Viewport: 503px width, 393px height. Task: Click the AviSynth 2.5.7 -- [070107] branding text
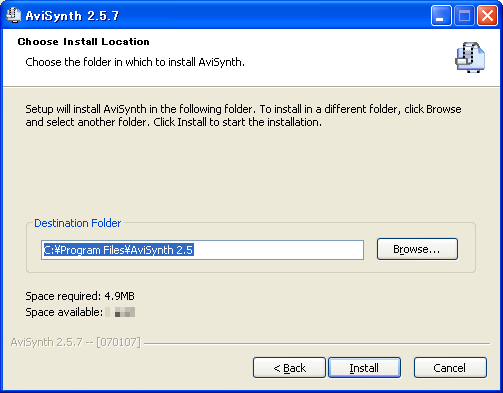click(76, 342)
